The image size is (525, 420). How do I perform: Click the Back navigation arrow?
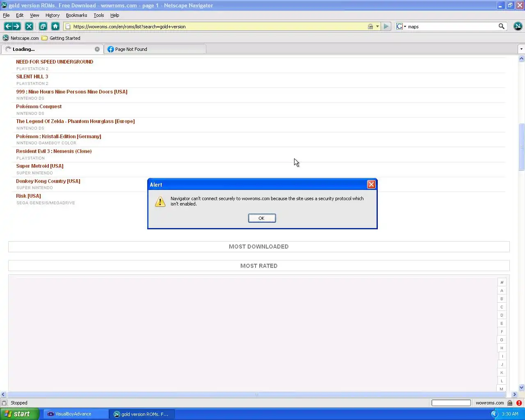pyautogui.click(x=8, y=26)
